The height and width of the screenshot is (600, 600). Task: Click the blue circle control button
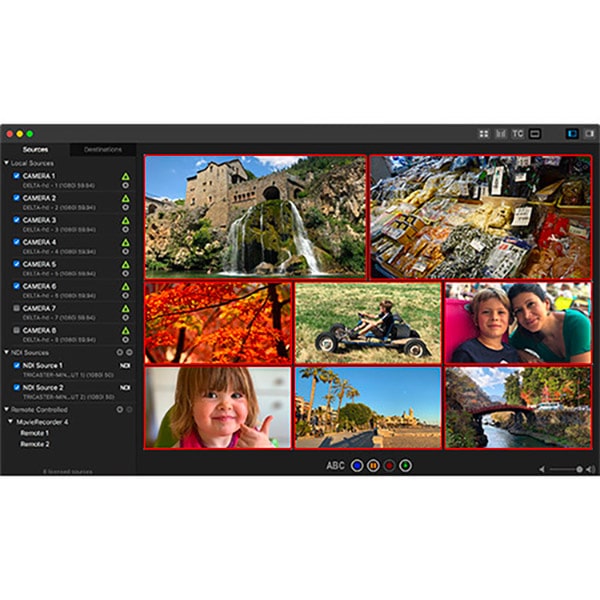[357, 465]
